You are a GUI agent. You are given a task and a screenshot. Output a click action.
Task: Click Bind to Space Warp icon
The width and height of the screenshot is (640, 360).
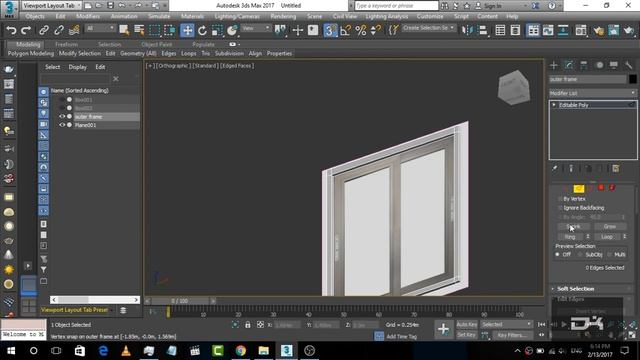[x=74, y=30]
